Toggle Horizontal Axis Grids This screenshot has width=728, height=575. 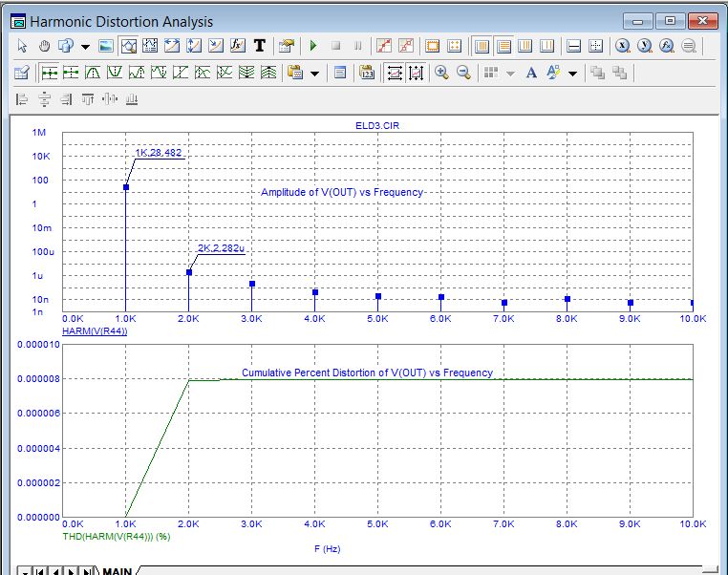482,46
